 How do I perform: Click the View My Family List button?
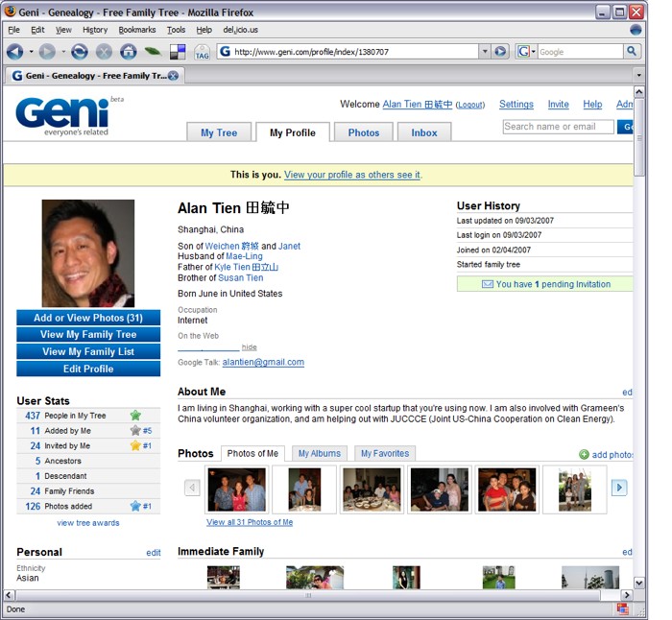point(88,351)
